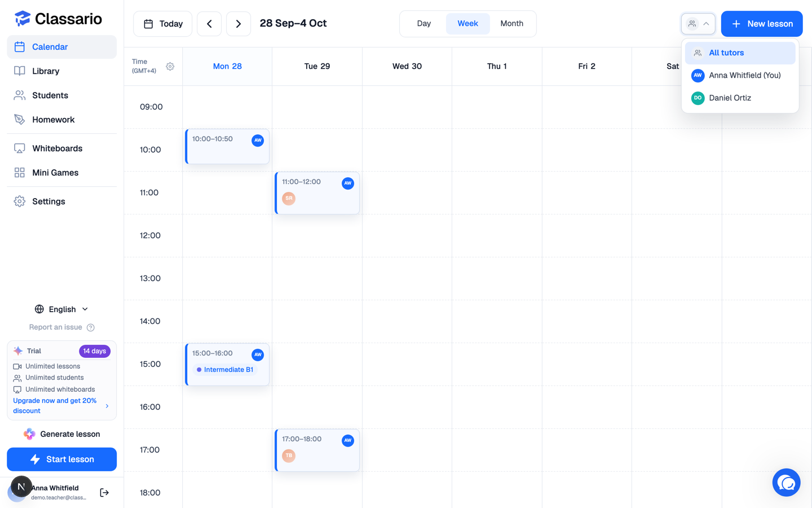Open the support chat bubble
The height and width of the screenshot is (508, 812).
point(787,483)
